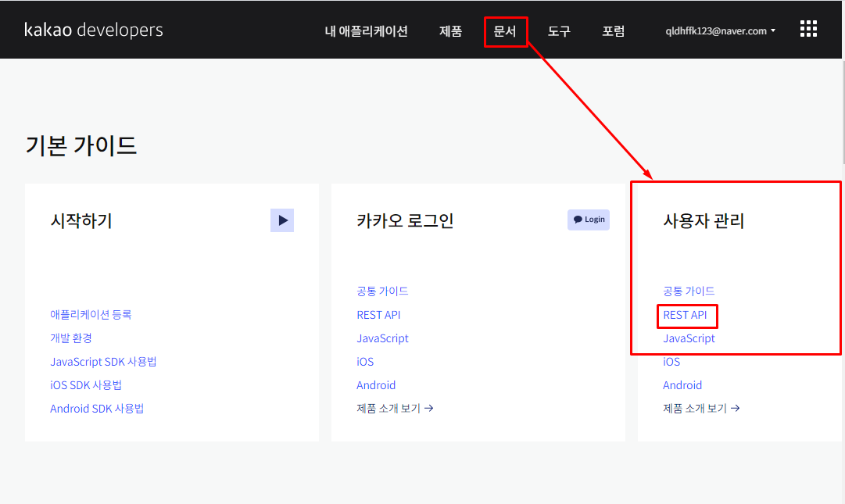Click the 시작하기 card title
This screenshot has height=504, width=845.
pyautogui.click(x=81, y=221)
